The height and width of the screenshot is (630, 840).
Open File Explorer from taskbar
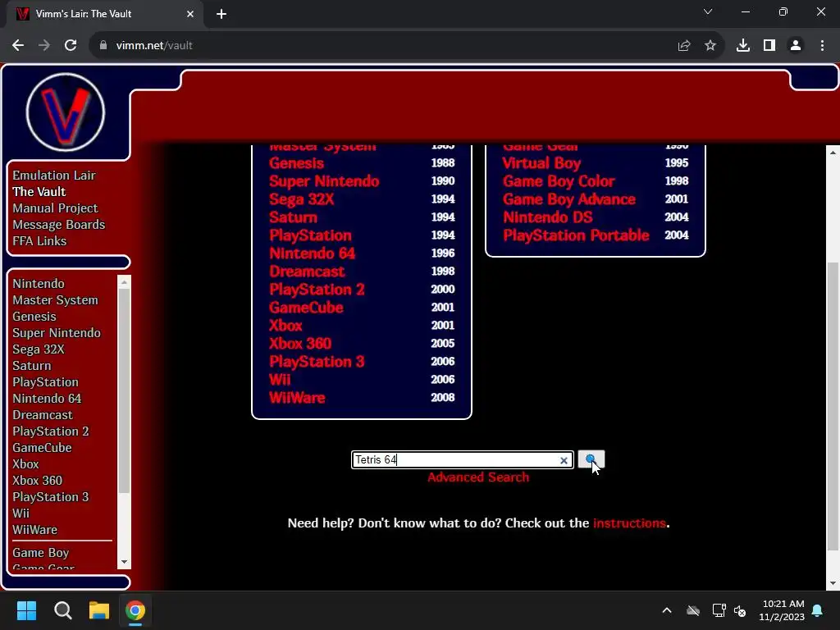point(99,610)
